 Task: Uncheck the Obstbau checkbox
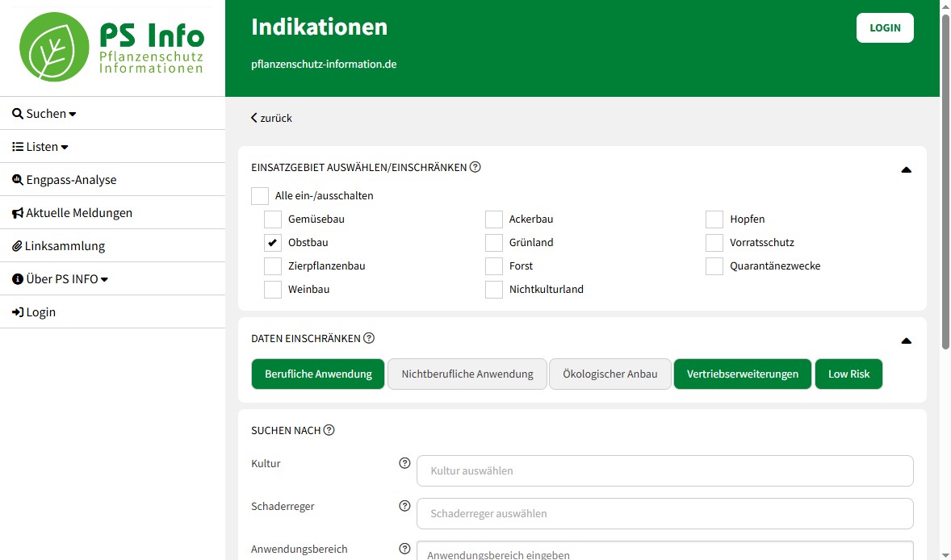tap(273, 243)
